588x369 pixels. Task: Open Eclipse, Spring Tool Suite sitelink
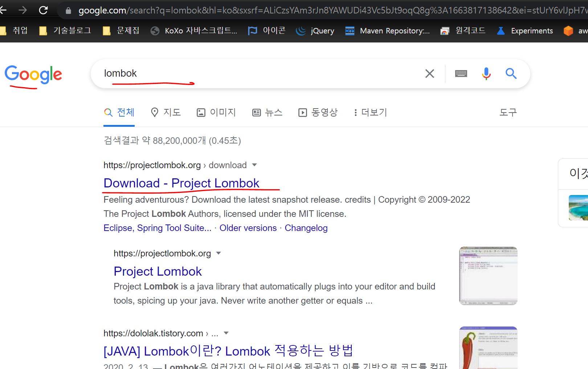pyautogui.click(x=157, y=228)
